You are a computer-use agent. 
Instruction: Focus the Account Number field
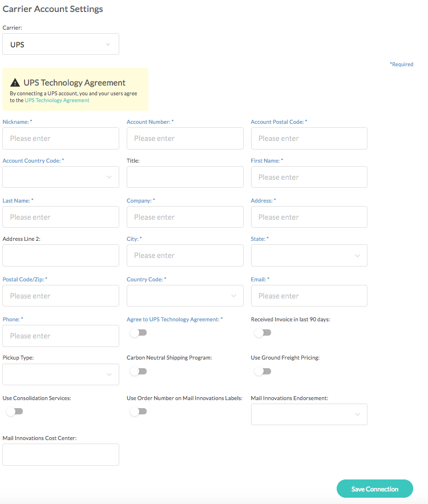click(x=185, y=138)
